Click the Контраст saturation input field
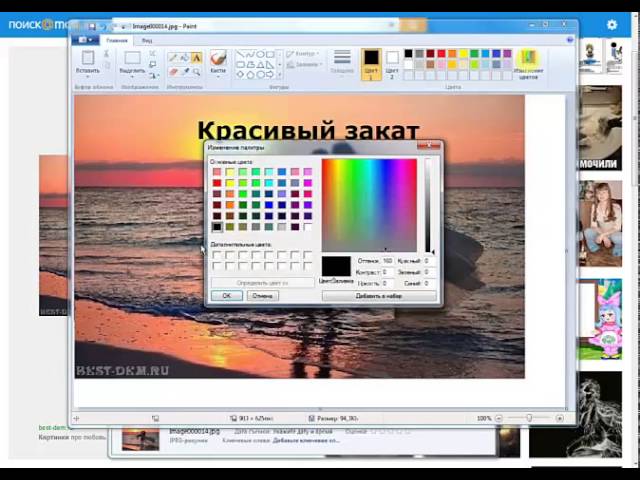The width and height of the screenshot is (640, 480). click(388, 272)
